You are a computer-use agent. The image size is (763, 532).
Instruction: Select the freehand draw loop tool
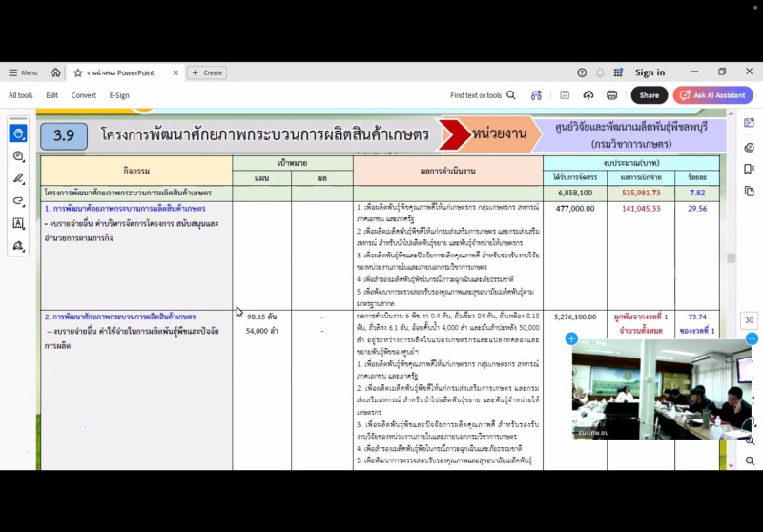pos(18,201)
